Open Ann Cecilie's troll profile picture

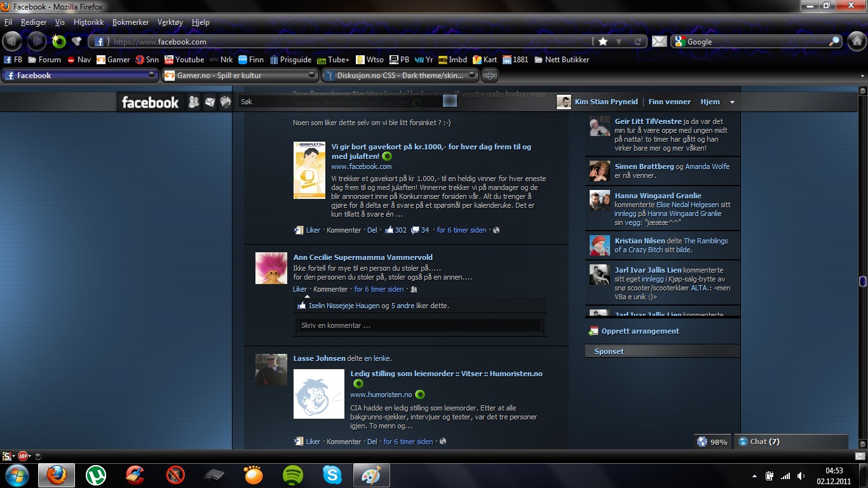click(x=271, y=268)
